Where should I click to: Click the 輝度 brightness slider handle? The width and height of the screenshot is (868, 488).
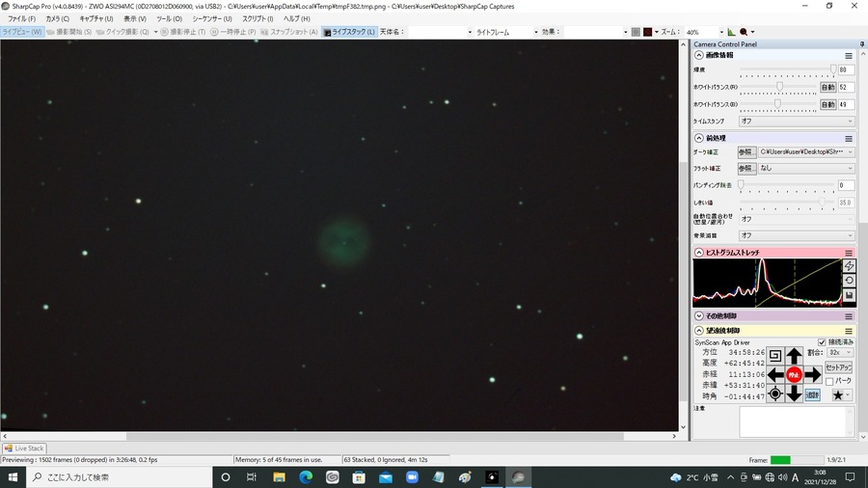(x=833, y=69)
